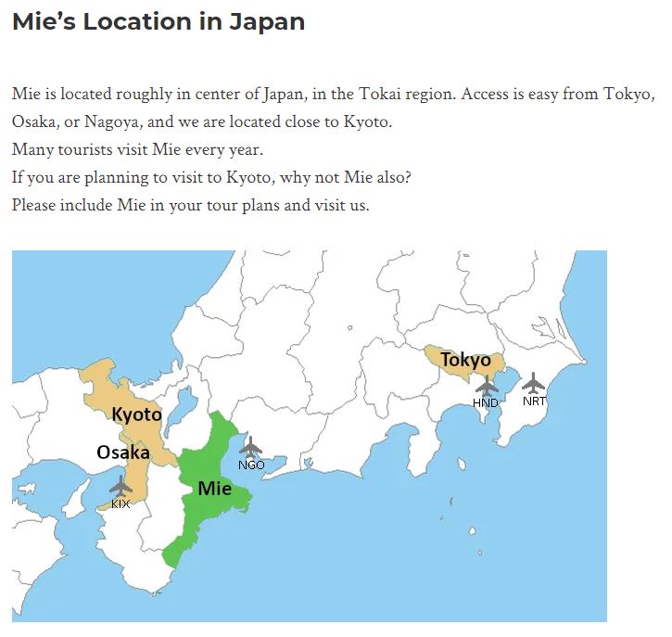Click the HND airport plane icon

[487, 387]
